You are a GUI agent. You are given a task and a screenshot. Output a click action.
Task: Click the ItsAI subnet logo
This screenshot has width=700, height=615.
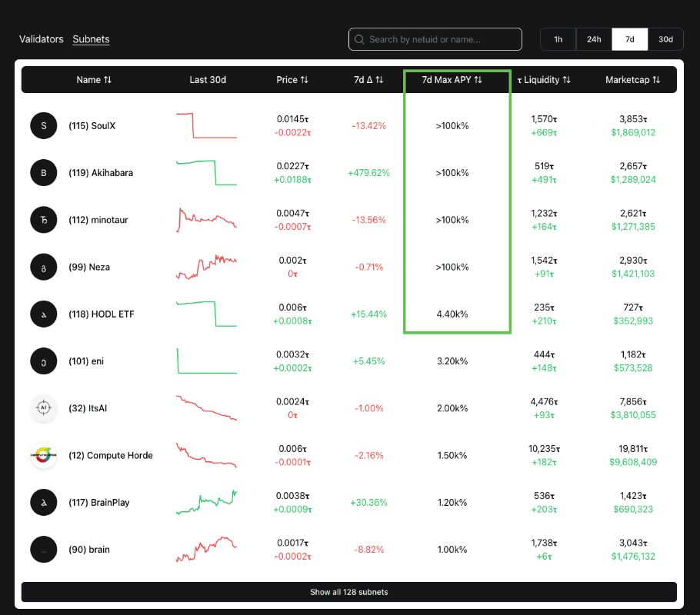tap(44, 408)
